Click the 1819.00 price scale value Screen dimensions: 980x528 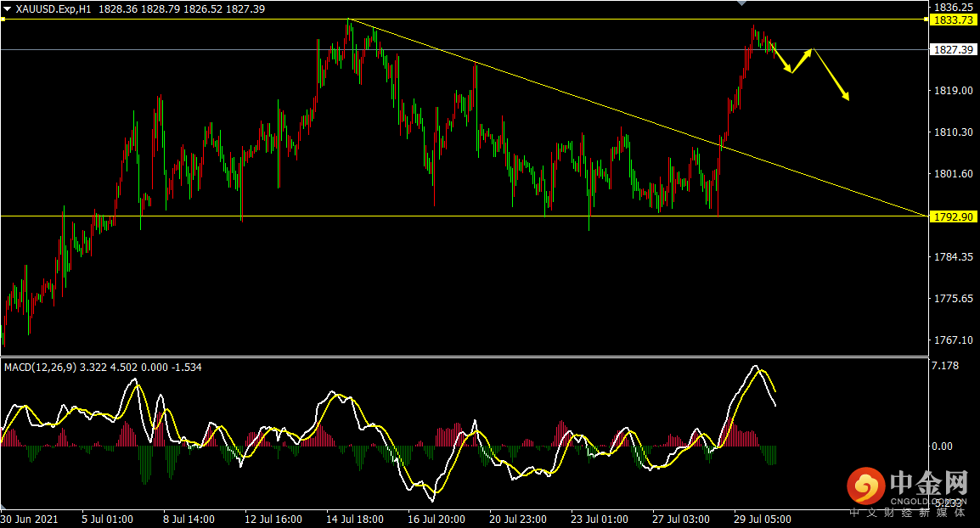click(953, 91)
